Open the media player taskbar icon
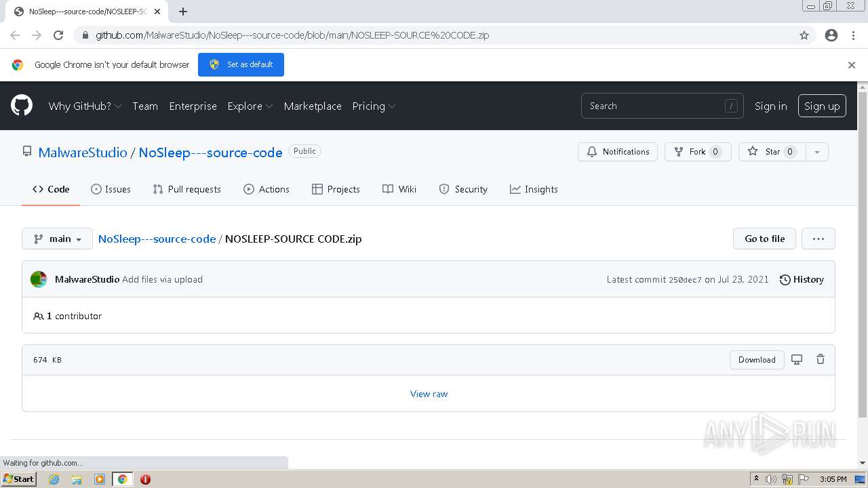Image resolution: width=868 pixels, height=488 pixels. pos(100,479)
